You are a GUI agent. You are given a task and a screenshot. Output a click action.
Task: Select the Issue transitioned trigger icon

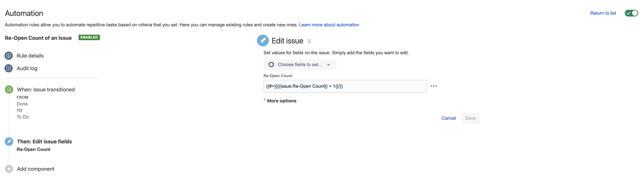pos(9,90)
